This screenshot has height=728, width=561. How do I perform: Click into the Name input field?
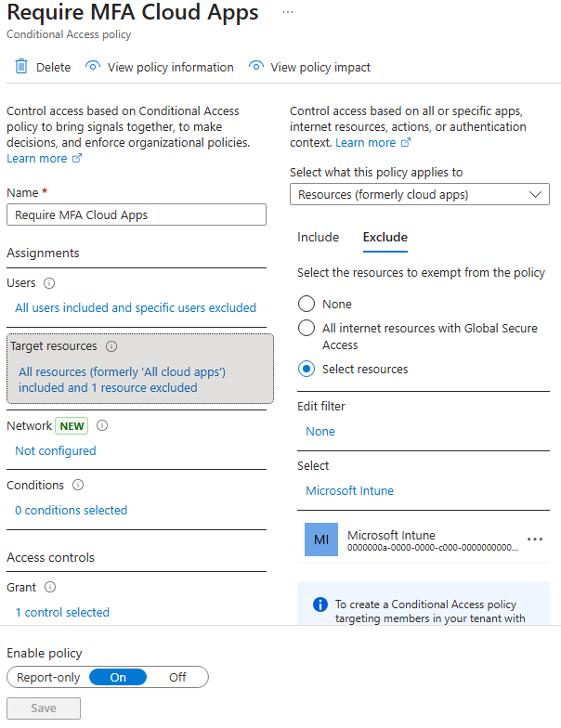pos(137,214)
